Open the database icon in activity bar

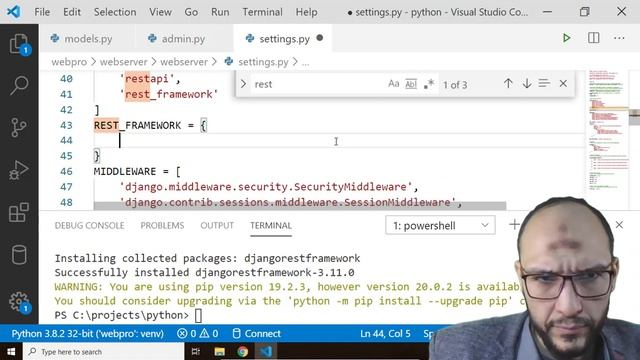tap(19, 255)
